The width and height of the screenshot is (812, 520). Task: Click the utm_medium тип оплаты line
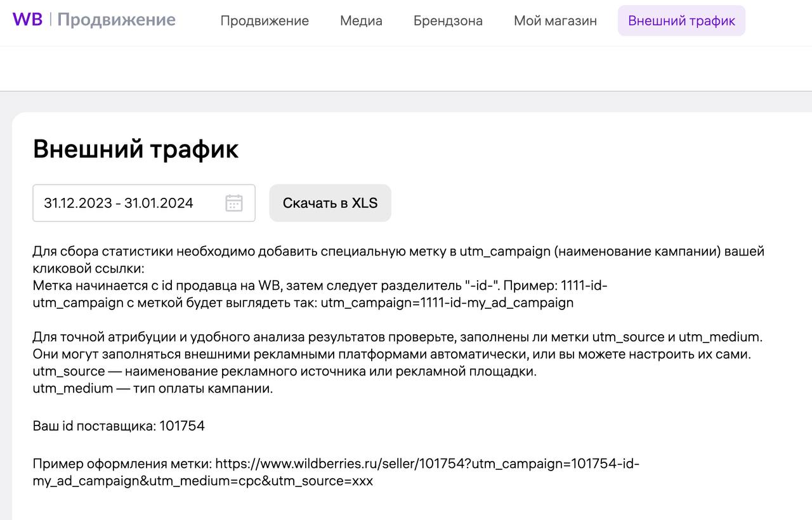pyautogui.click(x=152, y=388)
